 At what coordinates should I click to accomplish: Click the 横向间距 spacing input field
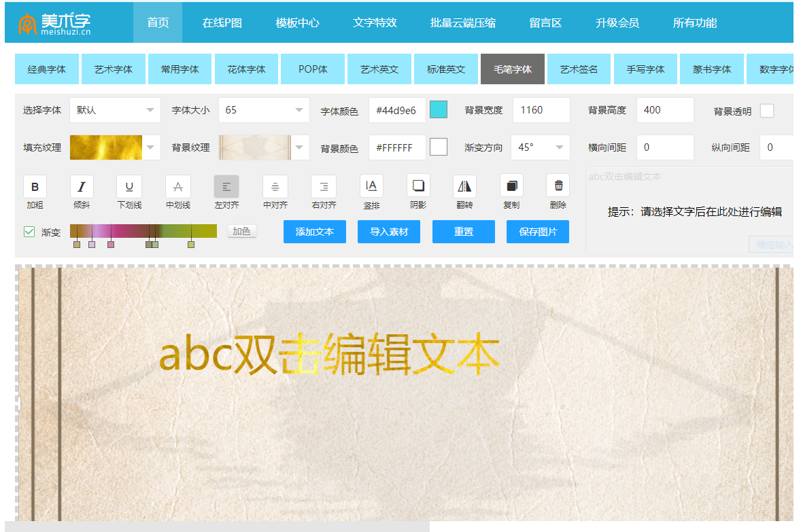click(665, 147)
